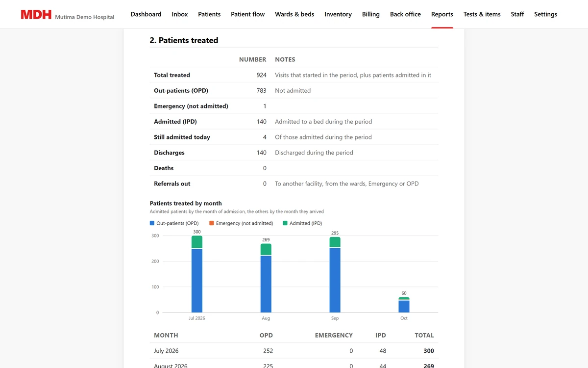Image resolution: width=588 pixels, height=368 pixels.
Task: Click the 'Still admitted today' row label
Action: (x=182, y=137)
